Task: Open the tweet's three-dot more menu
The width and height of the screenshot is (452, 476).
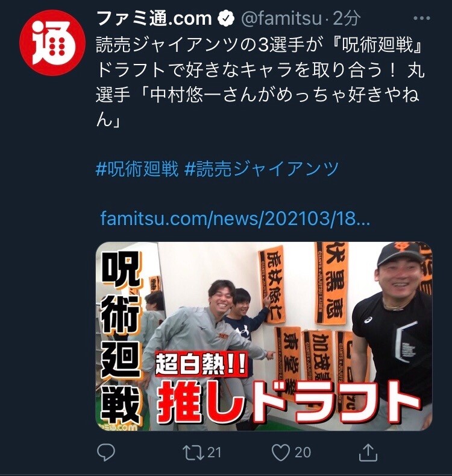Action: [422, 18]
